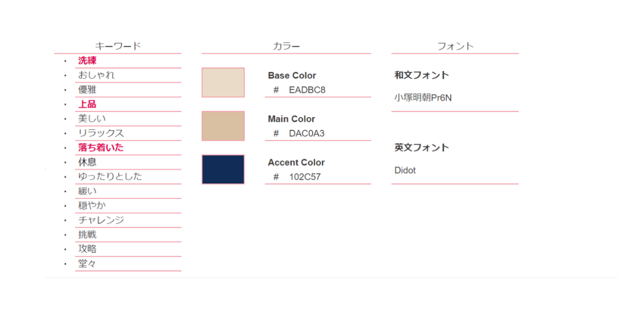The width and height of the screenshot is (644, 321).
Task: Click the red keyword 上品
Action: 88,104
